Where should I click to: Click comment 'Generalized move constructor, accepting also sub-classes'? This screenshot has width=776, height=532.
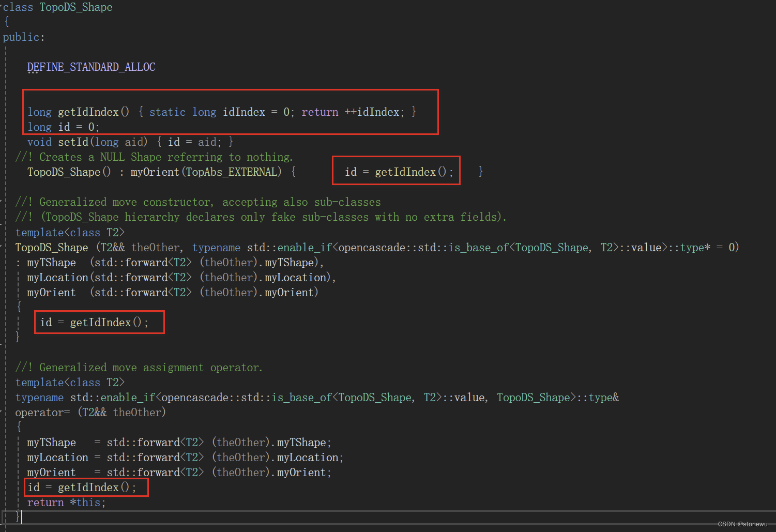click(x=210, y=202)
